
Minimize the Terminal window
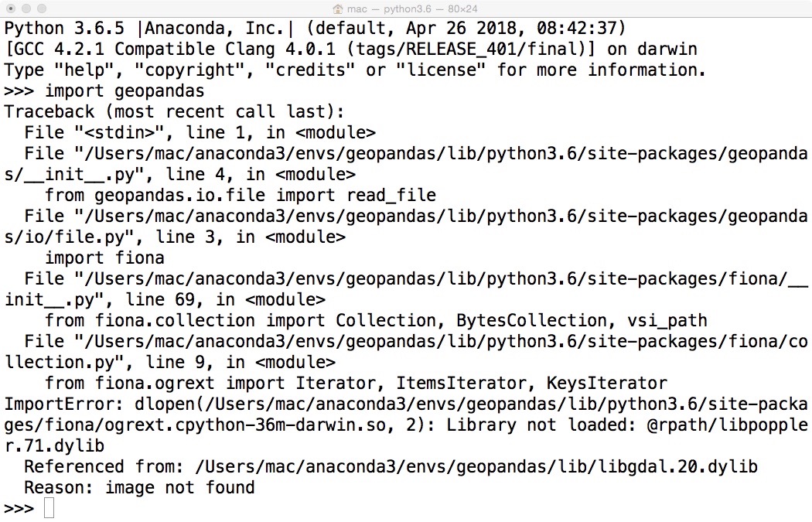point(26,9)
